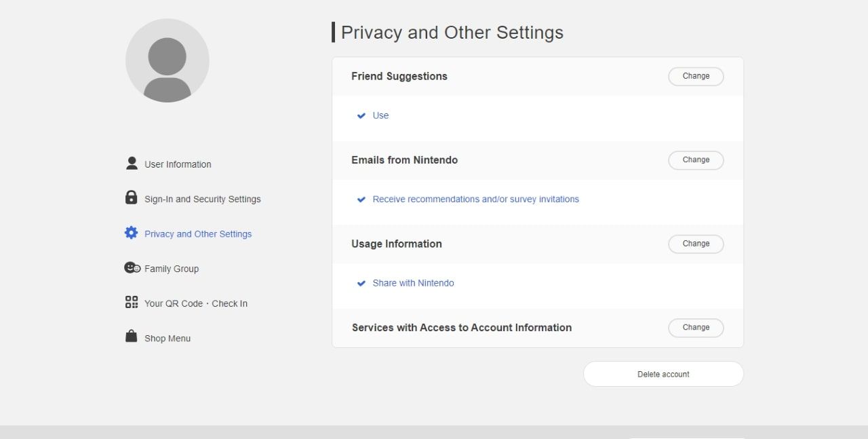Click the shopping bag icon for Shop Menu

click(x=131, y=337)
